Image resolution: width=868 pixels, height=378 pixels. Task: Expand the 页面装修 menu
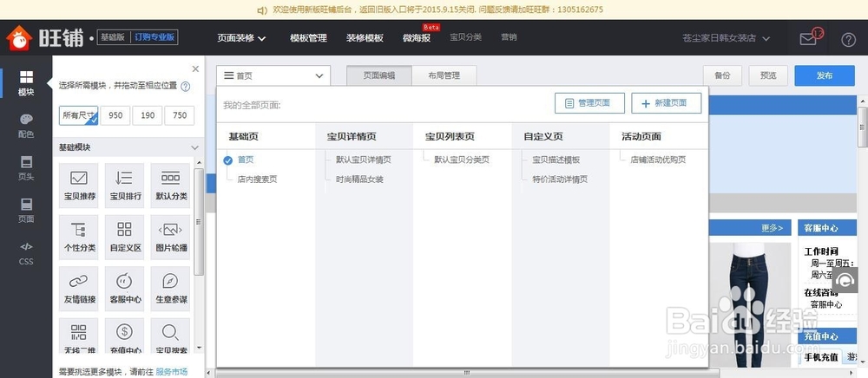(240, 38)
